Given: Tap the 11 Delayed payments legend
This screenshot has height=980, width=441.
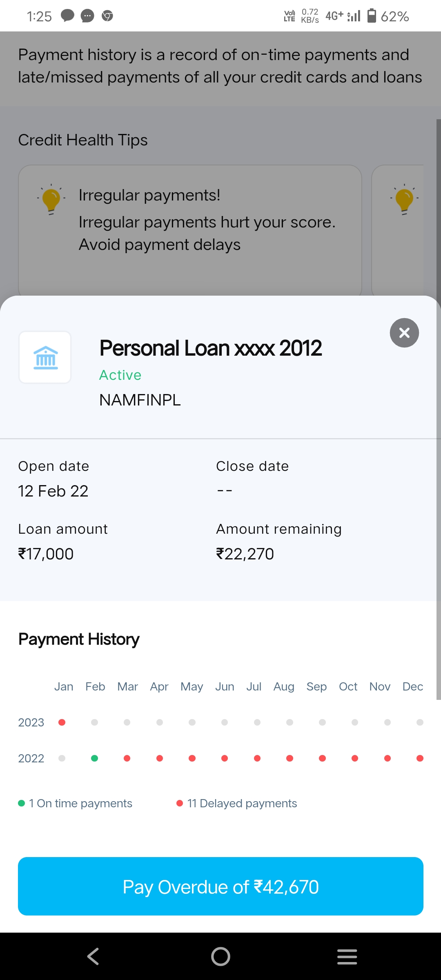Looking at the screenshot, I should click(237, 803).
